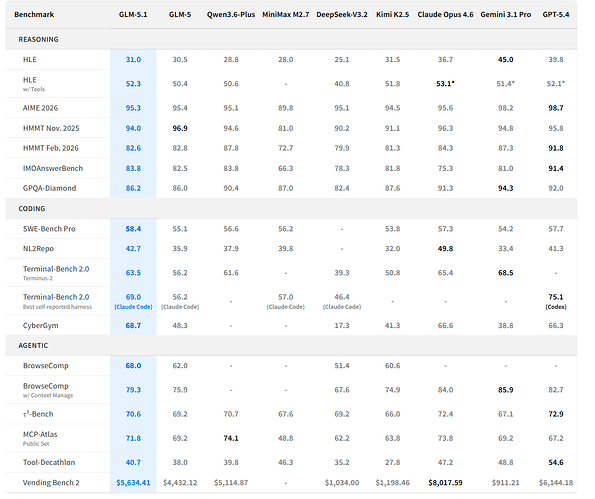Click Claude Opus 4.6 score 53.1*
This screenshot has width=595, height=499.
(x=445, y=83)
